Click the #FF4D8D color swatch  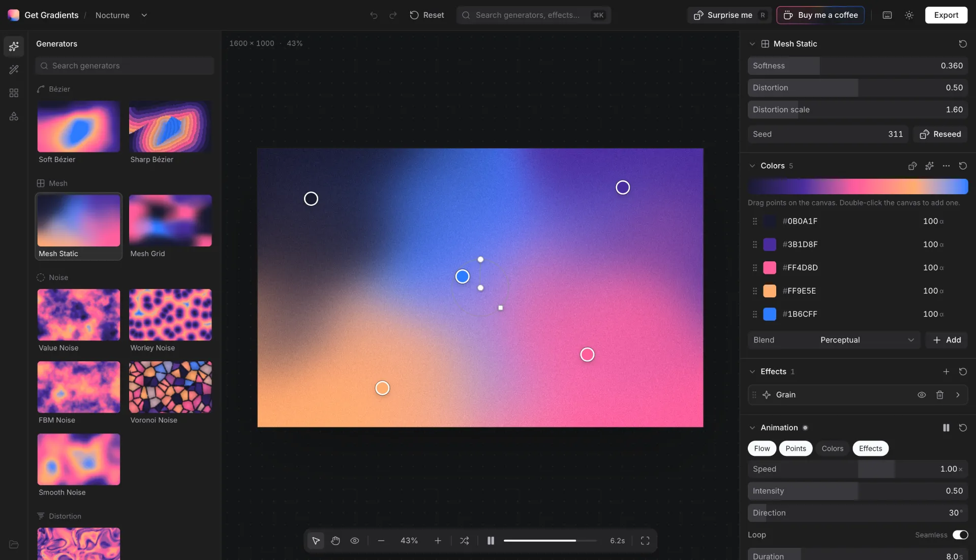(770, 268)
